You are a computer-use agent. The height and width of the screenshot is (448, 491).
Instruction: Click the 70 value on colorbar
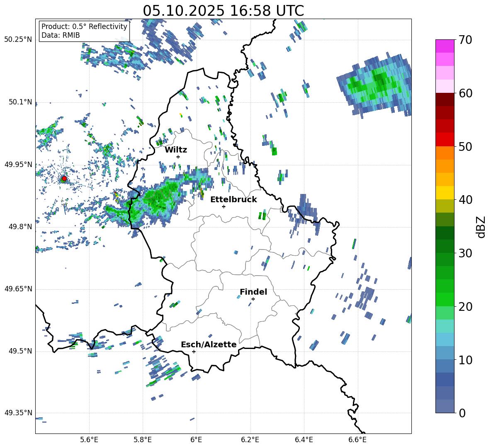coord(465,40)
